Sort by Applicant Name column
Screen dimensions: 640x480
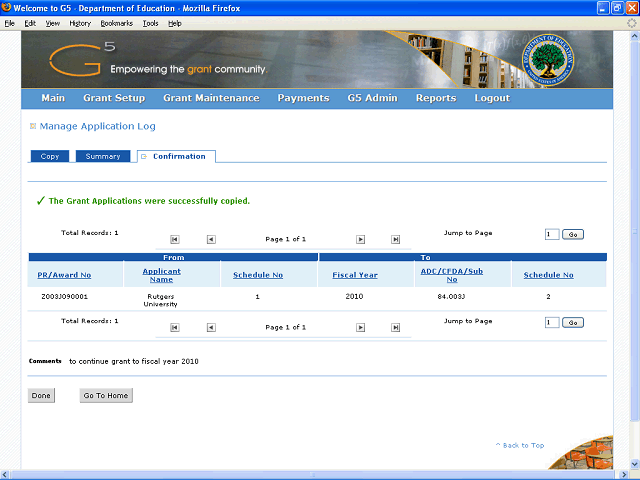(x=161, y=275)
